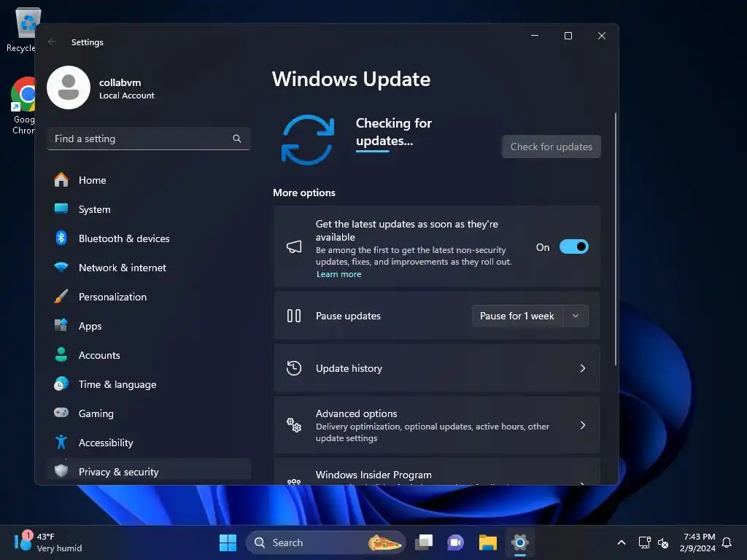Click the network tray icon

coord(644,542)
